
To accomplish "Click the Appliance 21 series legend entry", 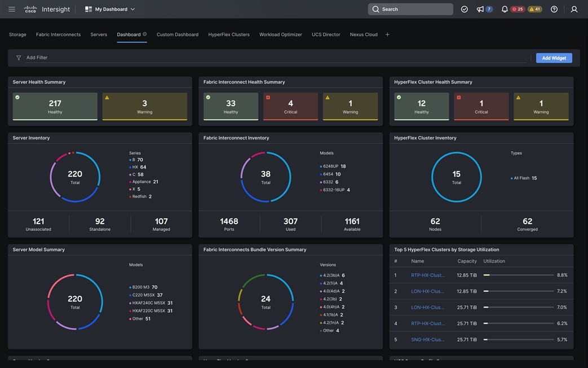I will click(144, 182).
